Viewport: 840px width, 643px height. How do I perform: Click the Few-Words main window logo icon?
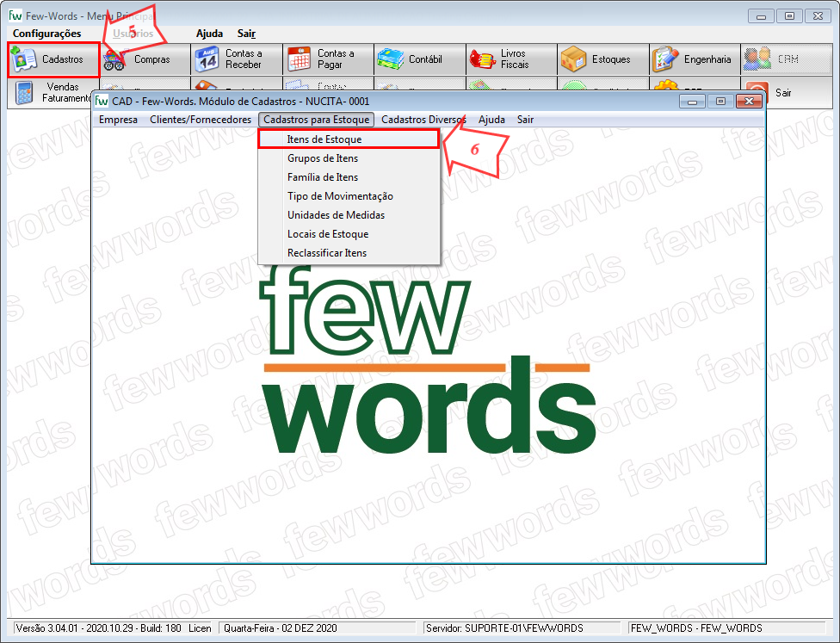[15, 16]
